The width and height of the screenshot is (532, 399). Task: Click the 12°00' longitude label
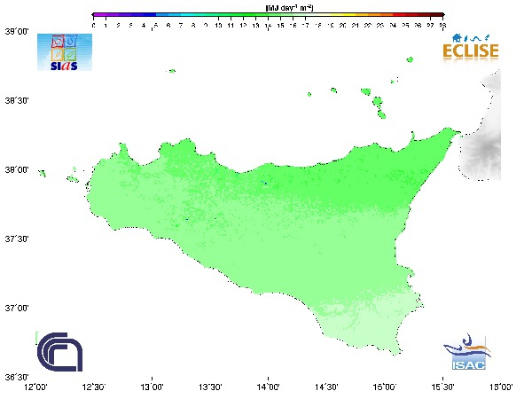(x=36, y=387)
